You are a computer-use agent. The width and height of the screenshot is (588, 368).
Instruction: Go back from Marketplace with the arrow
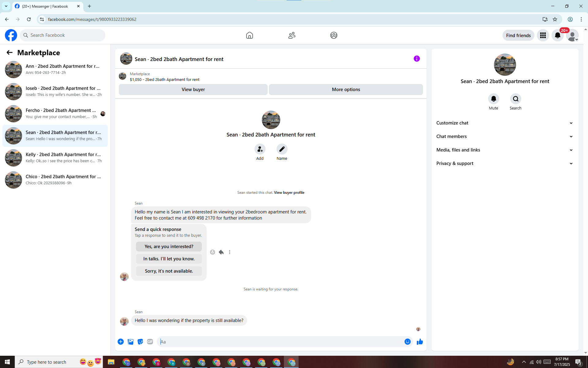click(9, 53)
